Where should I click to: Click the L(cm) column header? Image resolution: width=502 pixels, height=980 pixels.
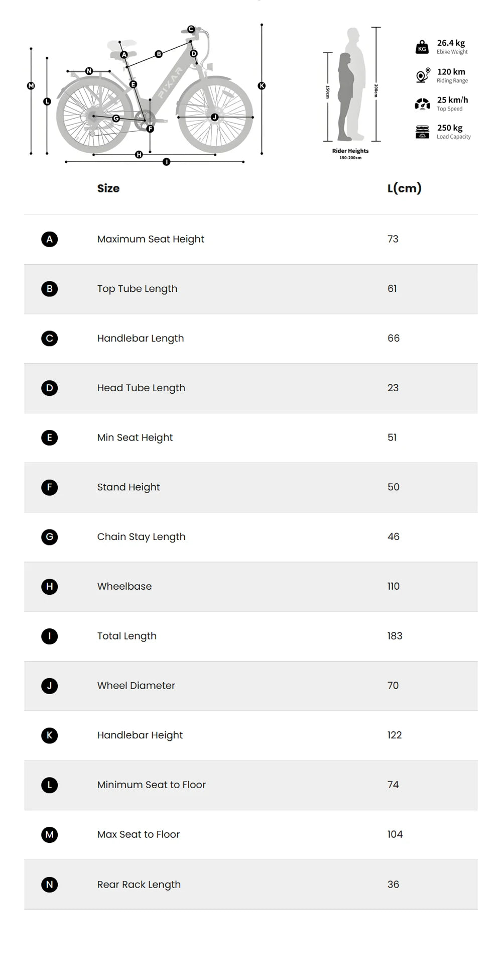pos(404,188)
